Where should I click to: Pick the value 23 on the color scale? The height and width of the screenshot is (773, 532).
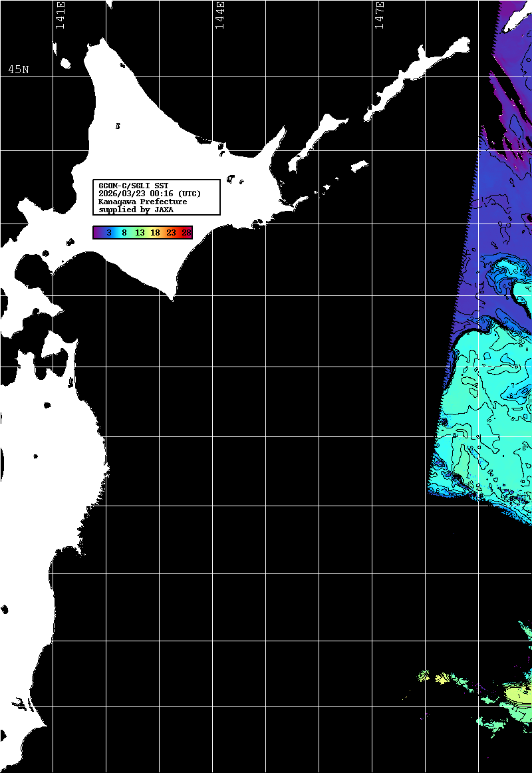click(x=171, y=233)
